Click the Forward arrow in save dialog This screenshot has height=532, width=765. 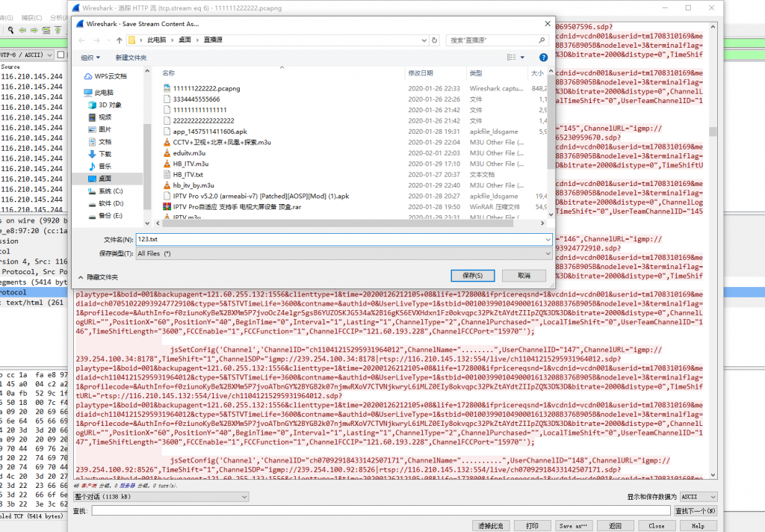[96, 40]
